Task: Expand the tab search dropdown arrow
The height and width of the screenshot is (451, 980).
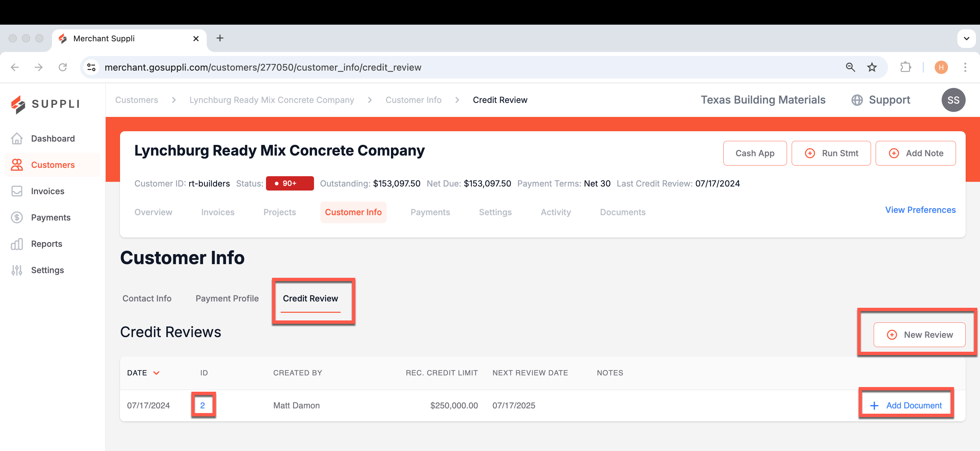Action: coord(966,38)
